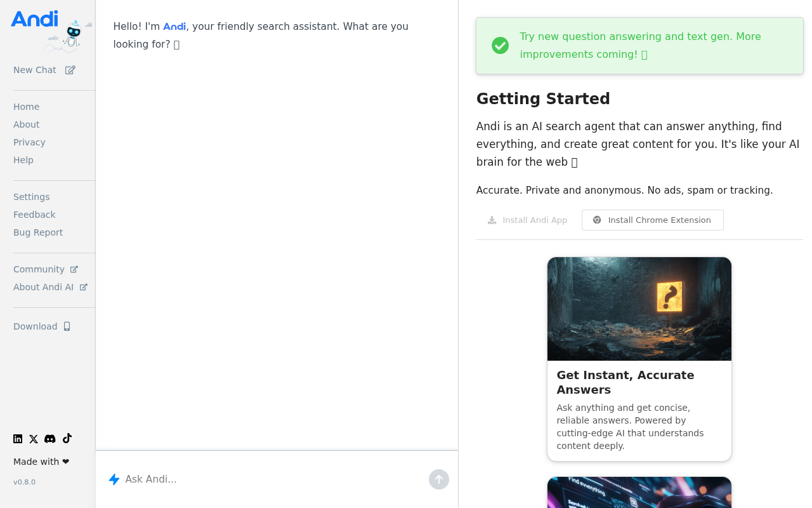This screenshot has width=812, height=508.
Task: Open Help from the sidebar
Action: click(x=23, y=160)
